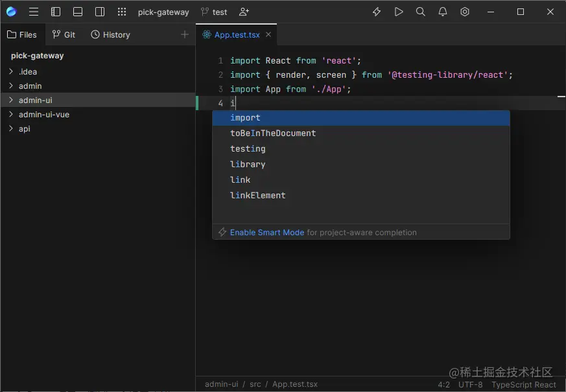Expand the admin folder chevron
Screen dimensions: 566x392
click(11, 86)
